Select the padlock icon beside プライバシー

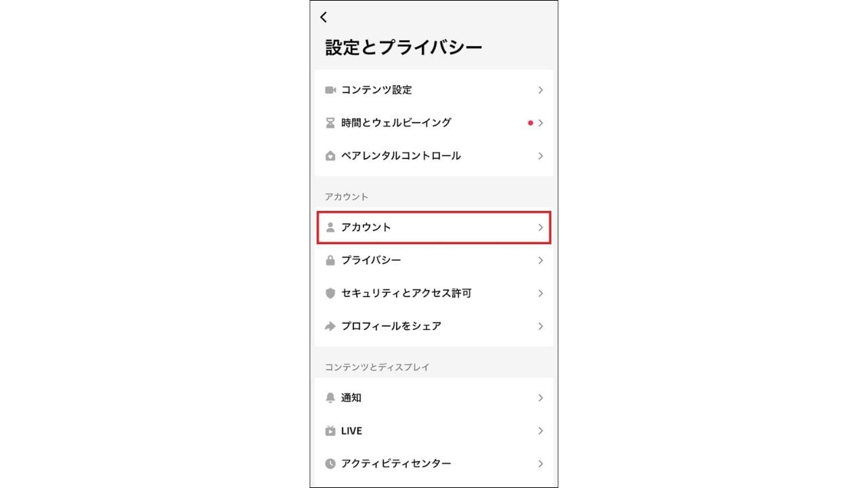coord(330,260)
